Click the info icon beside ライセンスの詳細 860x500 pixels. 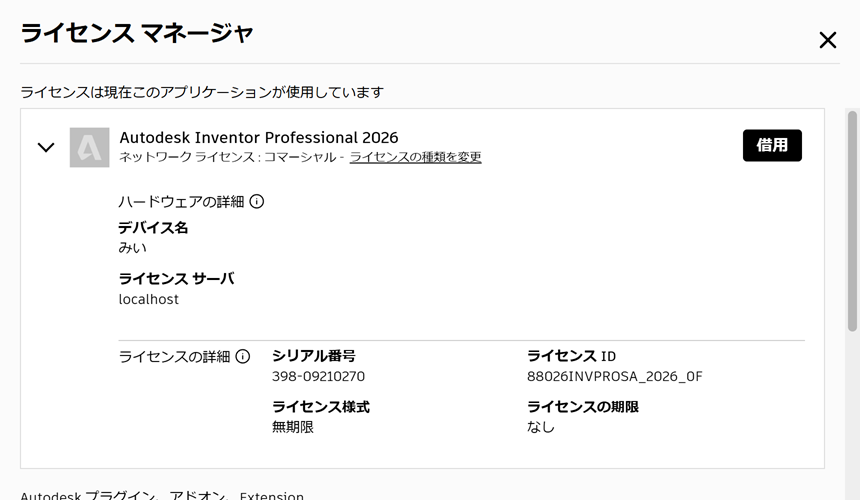(x=243, y=357)
